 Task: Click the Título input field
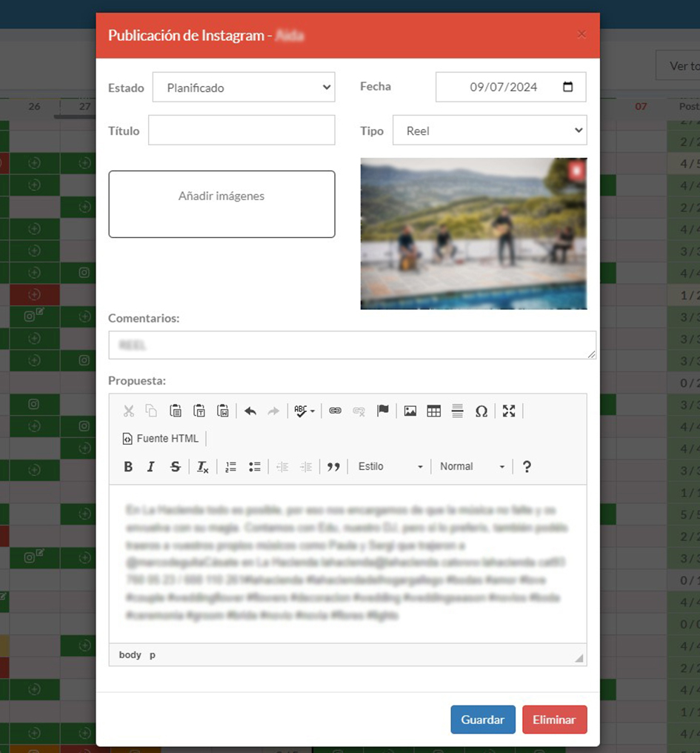pyautogui.click(x=241, y=130)
